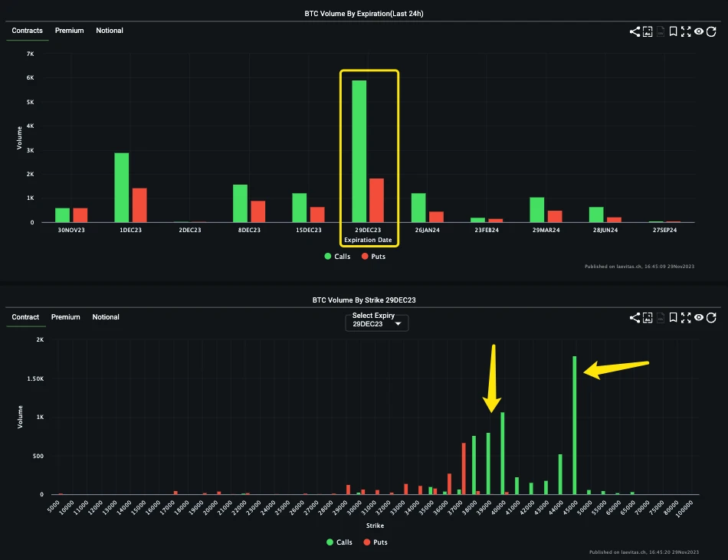Switch to Premium tab in Expiration chart
Image resolution: width=728 pixels, height=560 pixels.
pos(69,31)
